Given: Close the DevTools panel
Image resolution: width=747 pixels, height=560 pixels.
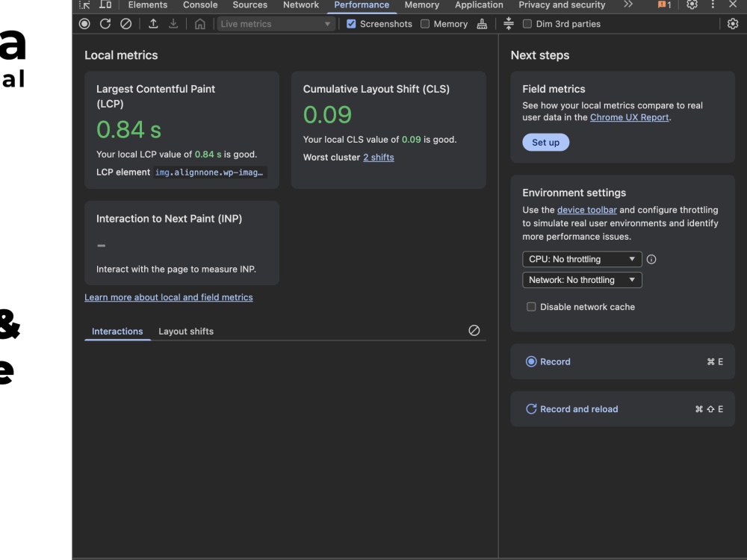Looking at the screenshot, I should [733, 4].
